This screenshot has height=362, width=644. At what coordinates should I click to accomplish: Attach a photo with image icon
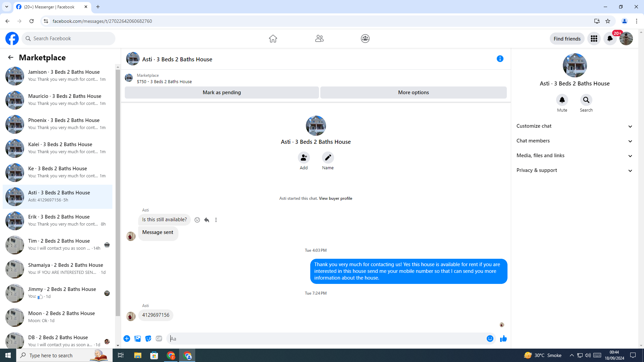(x=138, y=339)
